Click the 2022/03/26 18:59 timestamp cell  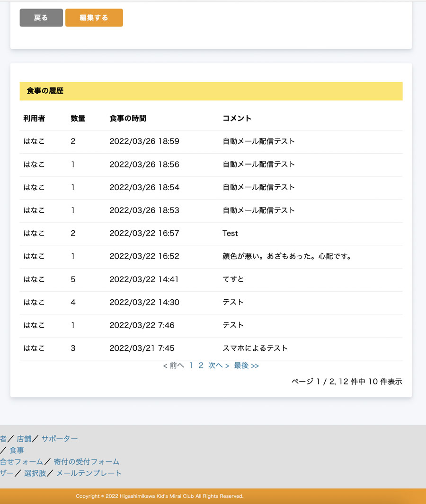144,141
